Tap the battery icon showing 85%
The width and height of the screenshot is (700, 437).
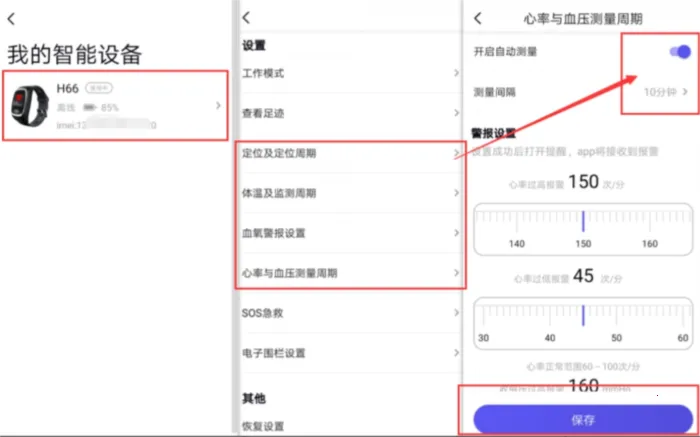(x=90, y=107)
